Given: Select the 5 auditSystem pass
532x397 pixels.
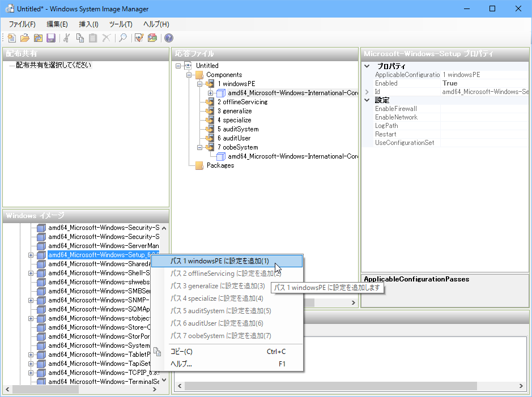Looking at the screenshot, I should point(238,129).
